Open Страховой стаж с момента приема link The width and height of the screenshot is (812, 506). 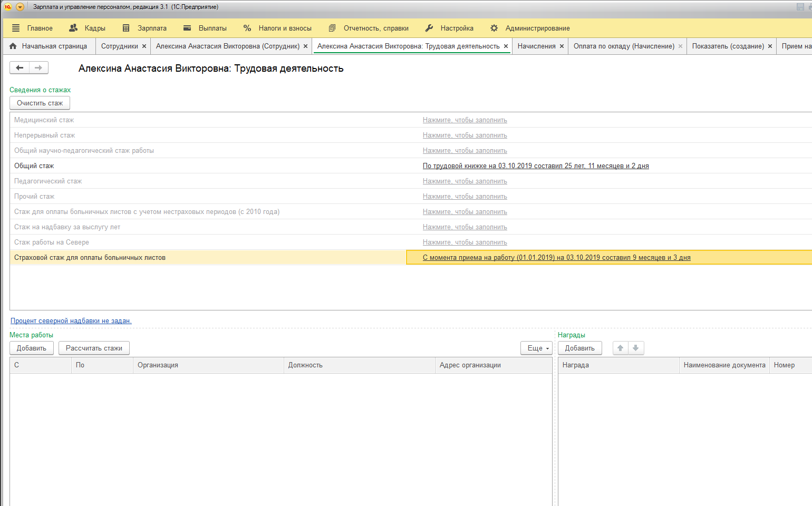point(556,258)
